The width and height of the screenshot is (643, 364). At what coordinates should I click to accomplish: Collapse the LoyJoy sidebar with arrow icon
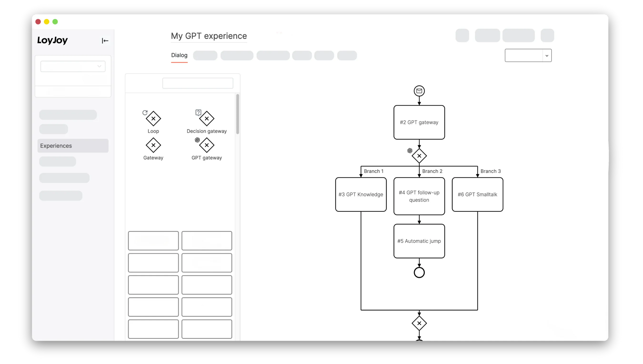point(105,40)
